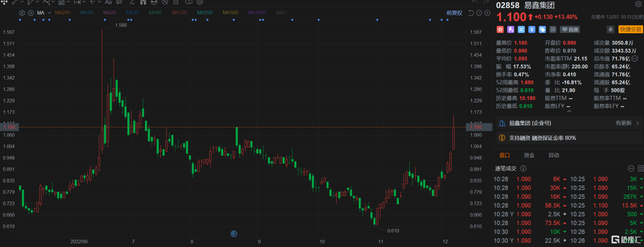Click the blue shuffle arrows icon
Viewport: 644px width, 247px height.
tap(521, 29)
